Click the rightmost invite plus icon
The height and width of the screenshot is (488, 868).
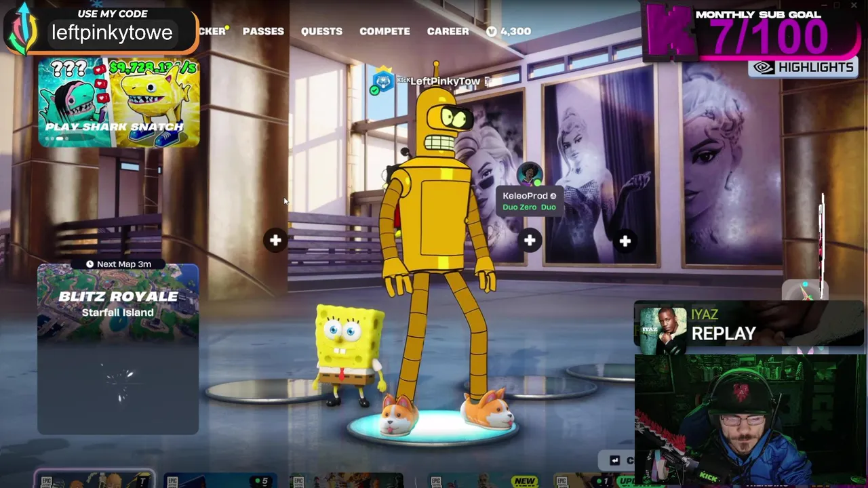(625, 241)
